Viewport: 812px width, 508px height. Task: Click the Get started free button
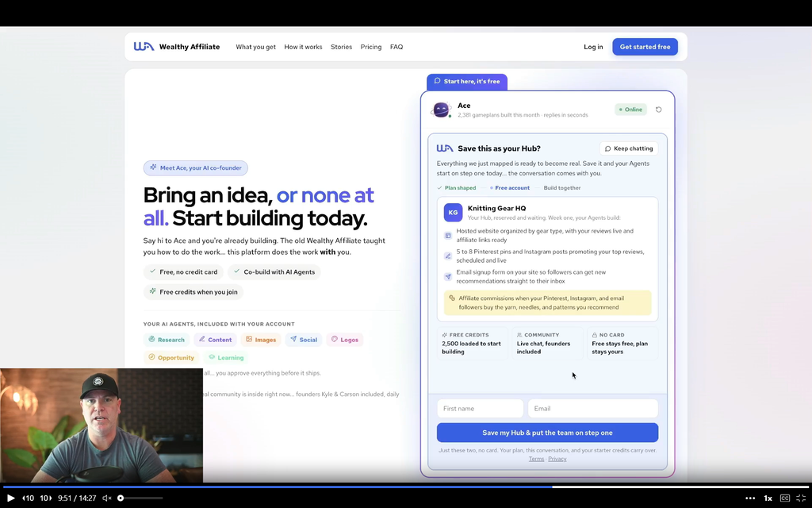(645, 47)
